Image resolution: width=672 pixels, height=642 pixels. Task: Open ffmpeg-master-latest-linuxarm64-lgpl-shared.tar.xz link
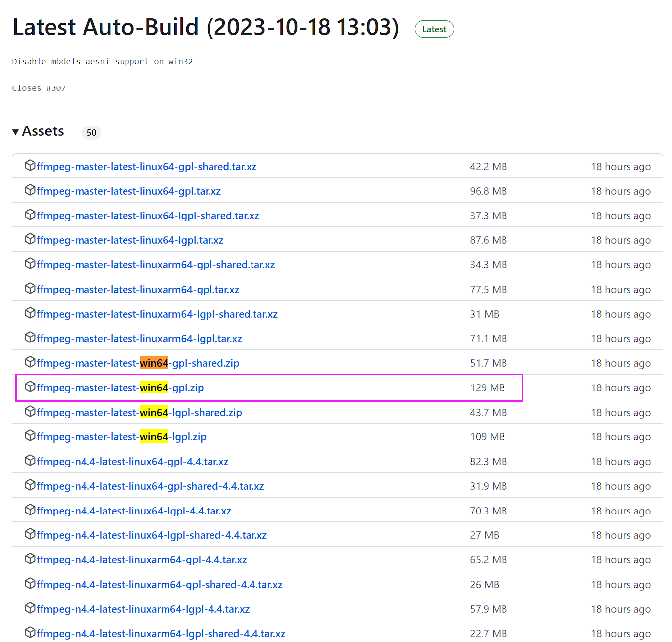(157, 314)
